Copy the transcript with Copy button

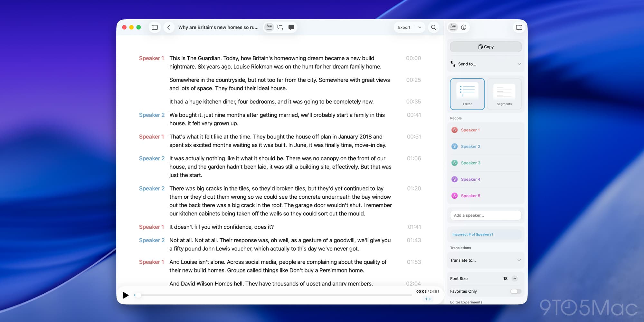pyautogui.click(x=486, y=47)
